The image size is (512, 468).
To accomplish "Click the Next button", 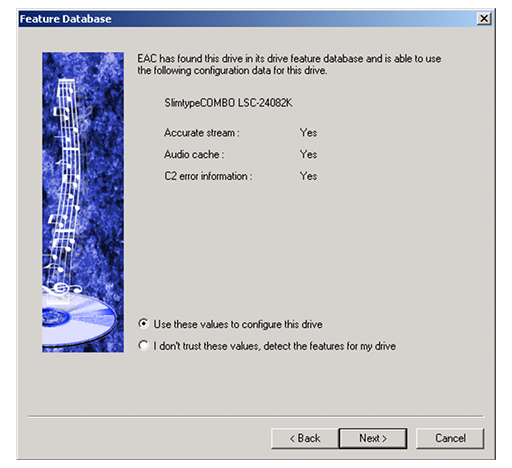I will pos(373,438).
